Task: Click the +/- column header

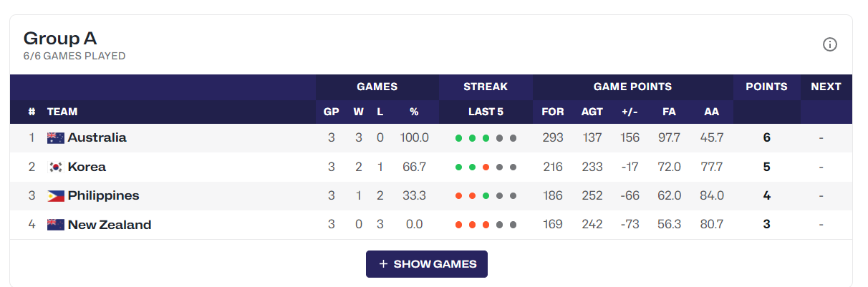Action: (630, 112)
